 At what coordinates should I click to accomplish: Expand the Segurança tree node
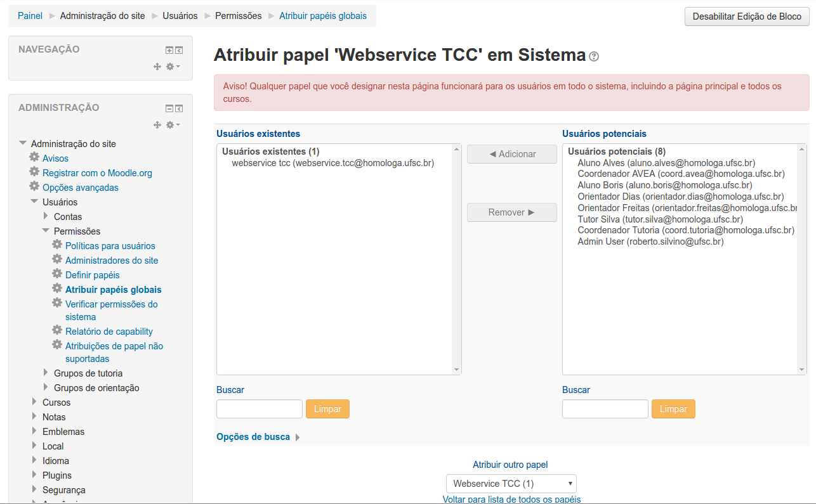click(34, 489)
